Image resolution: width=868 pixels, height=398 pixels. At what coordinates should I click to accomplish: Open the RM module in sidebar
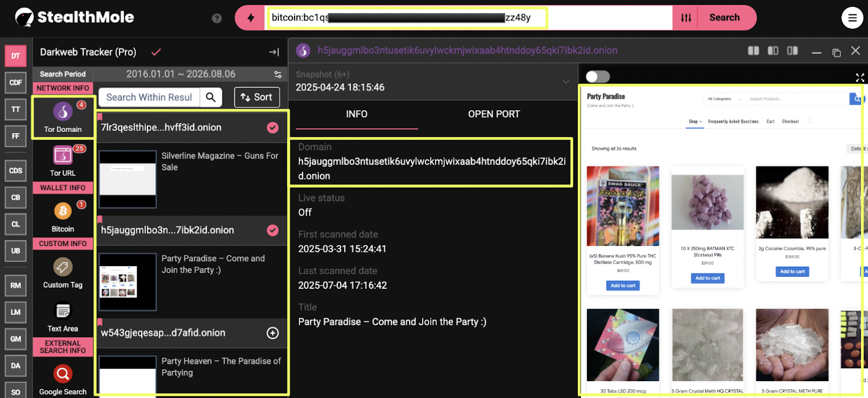tap(16, 285)
